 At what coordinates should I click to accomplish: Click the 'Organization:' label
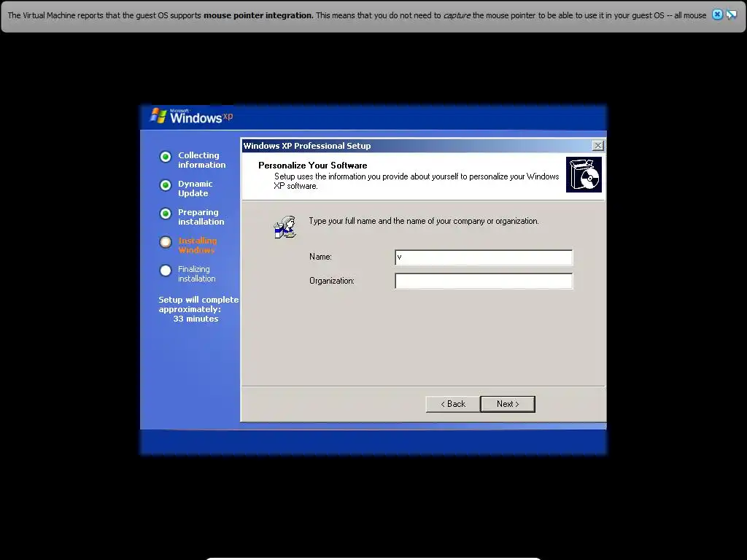(x=332, y=281)
